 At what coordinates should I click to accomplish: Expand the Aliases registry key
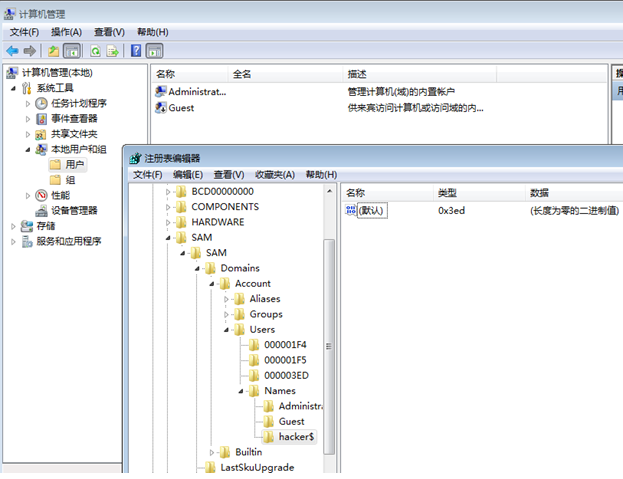[x=226, y=299]
